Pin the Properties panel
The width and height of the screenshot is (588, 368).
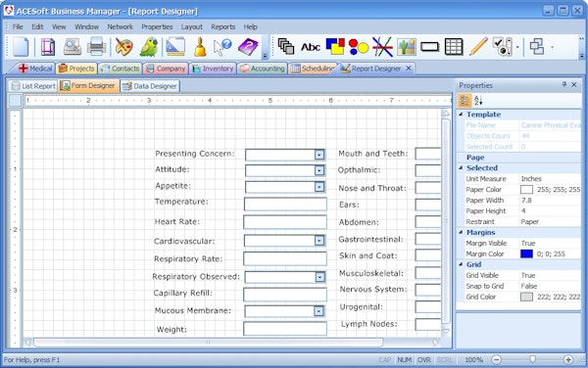pos(564,84)
